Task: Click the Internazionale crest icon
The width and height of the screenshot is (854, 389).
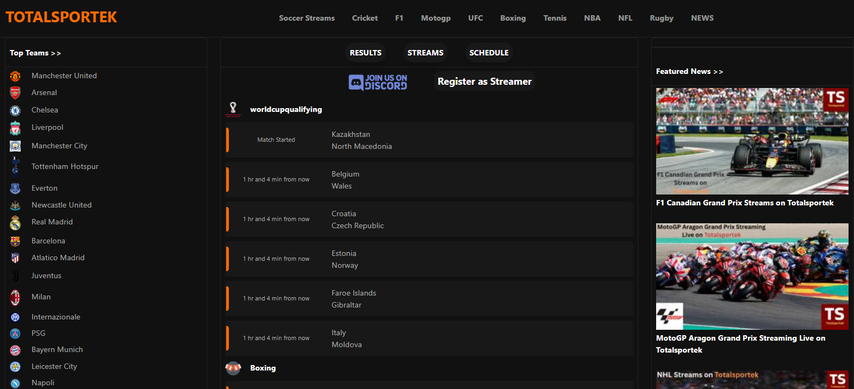Action: click(15, 317)
